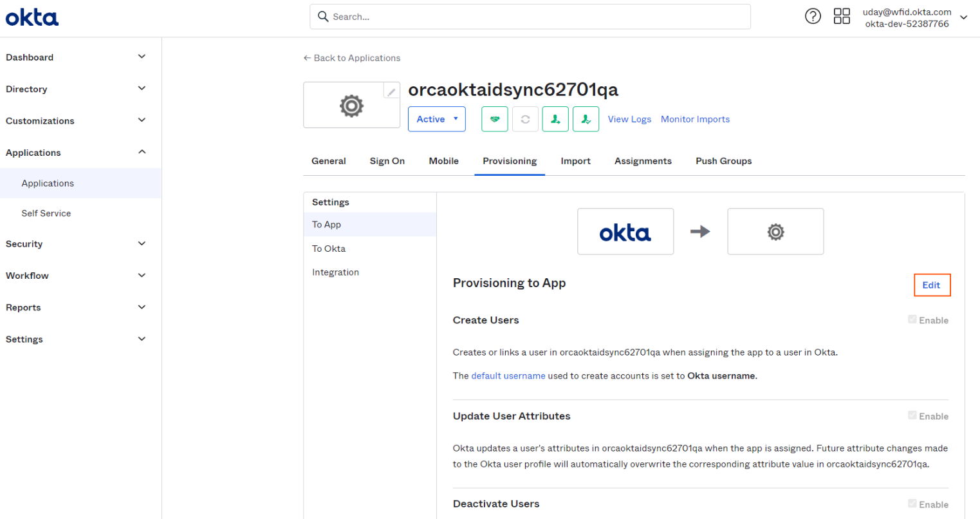Click the Provisioning to App heading
Viewport: 980px width, 519px height.
(509, 283)
